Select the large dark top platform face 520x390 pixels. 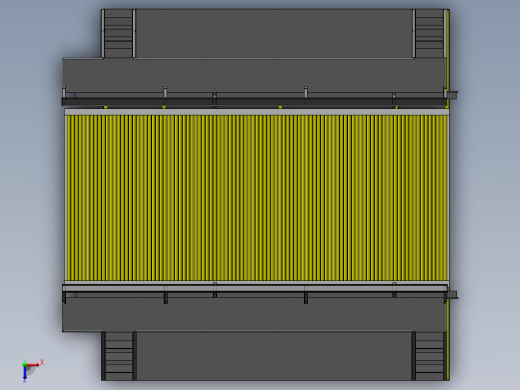(x=274, y=33)
